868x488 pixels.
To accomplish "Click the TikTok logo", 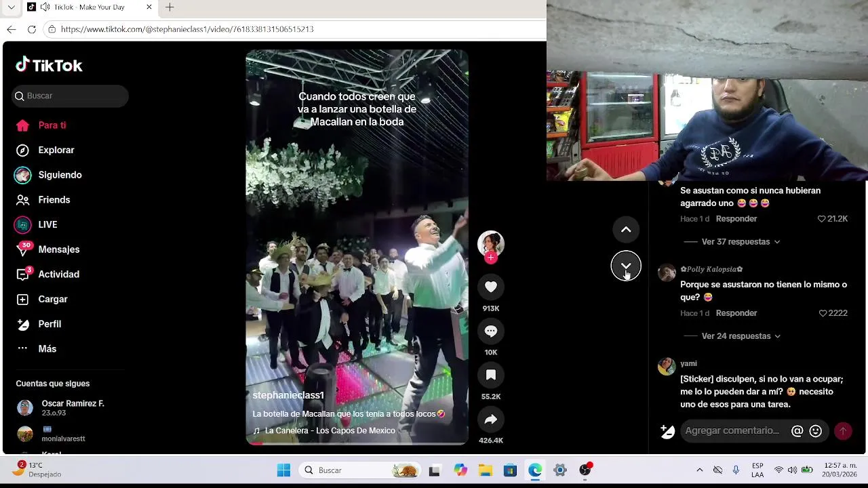I will click(49, 65).
